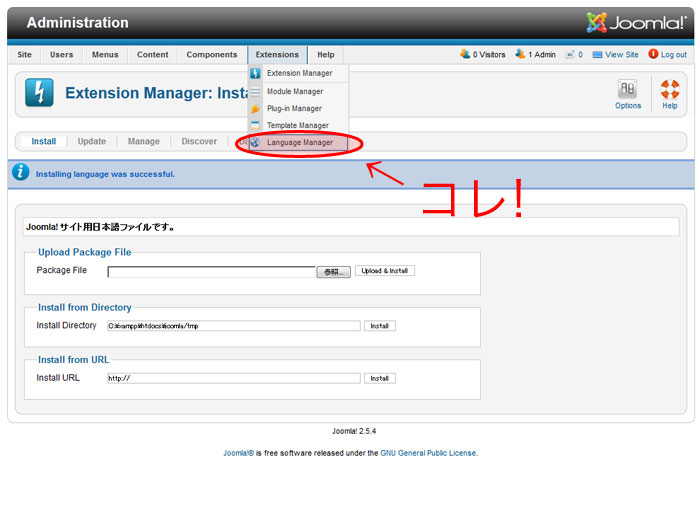This screenshot has width=700, height=512.
Task: Click the Extension Manager lightning icon
Action: tap(40, 93)
